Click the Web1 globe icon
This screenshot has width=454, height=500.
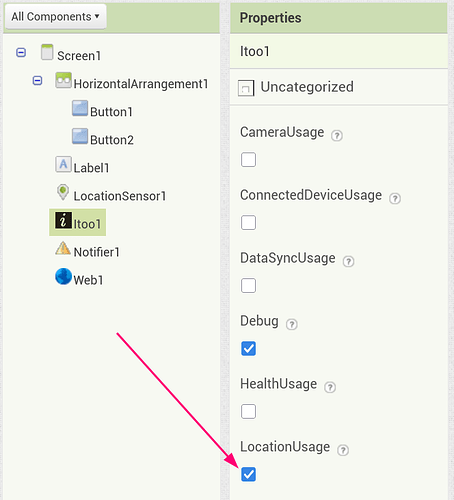(63, 276)
